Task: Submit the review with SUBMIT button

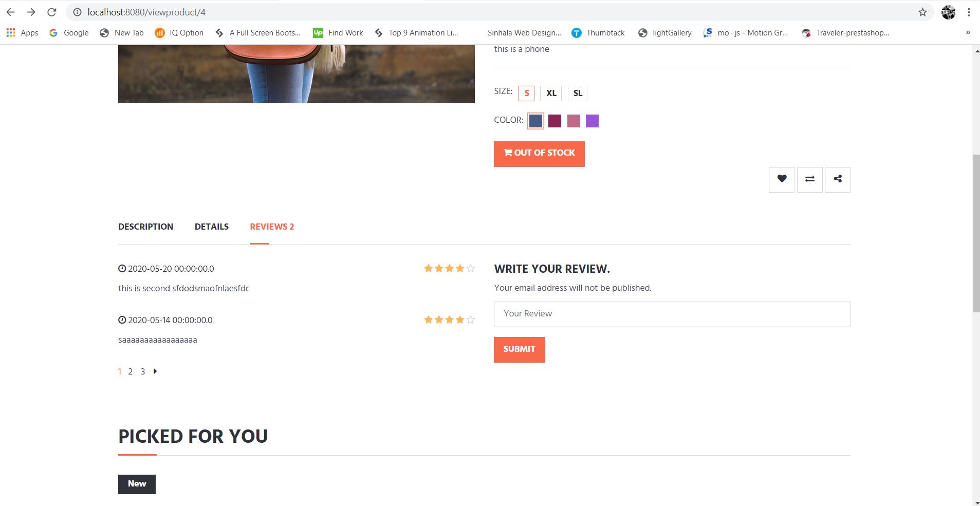Action: coord(520,350)
